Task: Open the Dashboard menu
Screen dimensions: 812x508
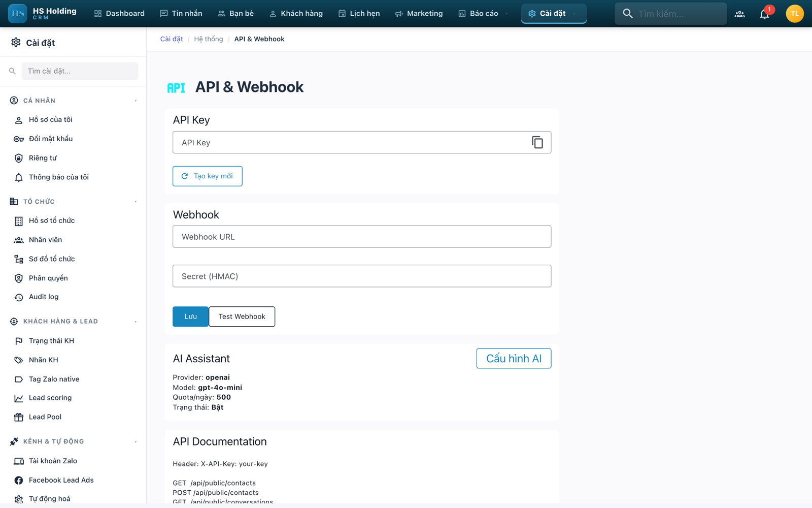Action: [x=119, y=14]
